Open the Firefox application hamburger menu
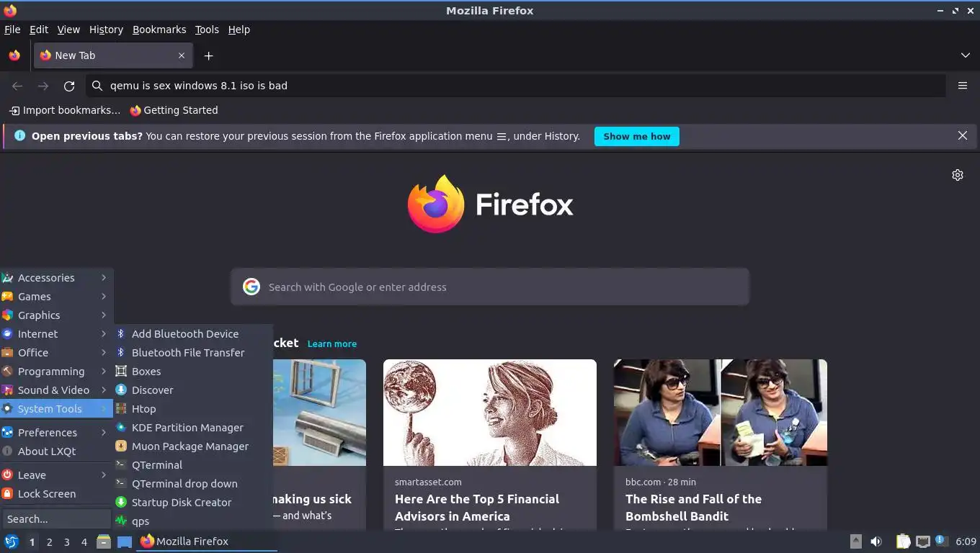This screenshot has height=553, width=980. click(x=963, y=86)
